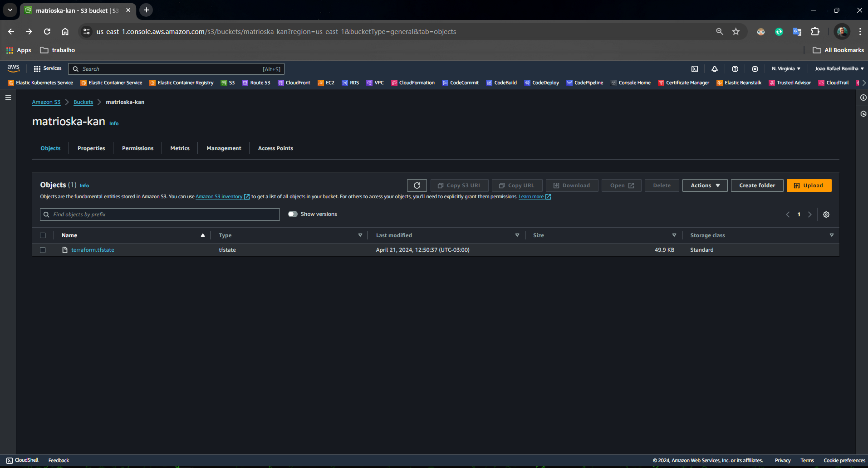Open the Trusted Advisor shortcut

coord(790,83)
